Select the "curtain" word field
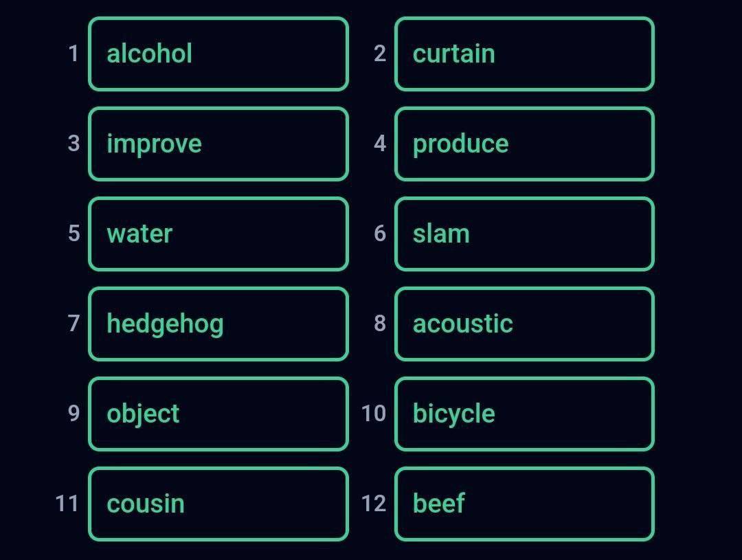Image resolution: width=742 pixels, height=560 pixels. [524, 54]
